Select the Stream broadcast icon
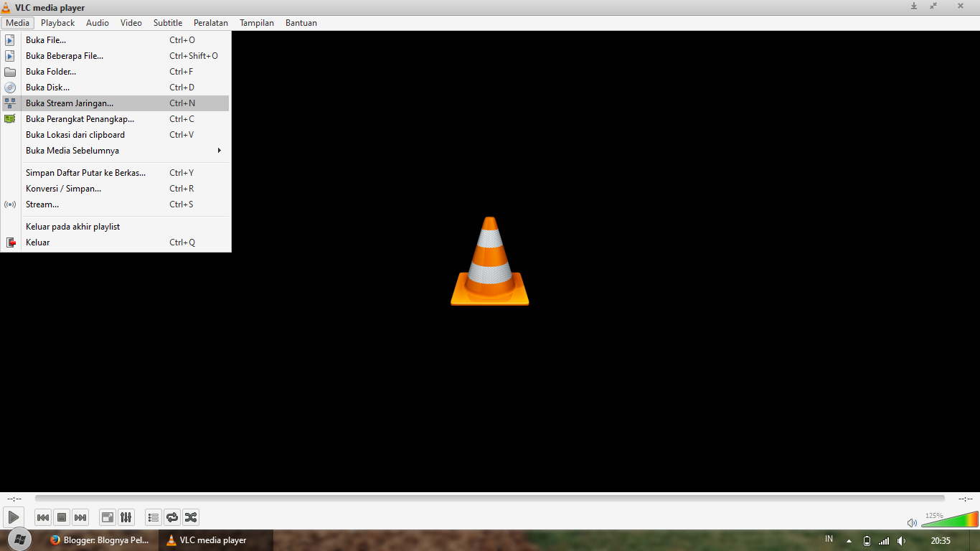This screenshot has width=980, height=551. (10, 204)
